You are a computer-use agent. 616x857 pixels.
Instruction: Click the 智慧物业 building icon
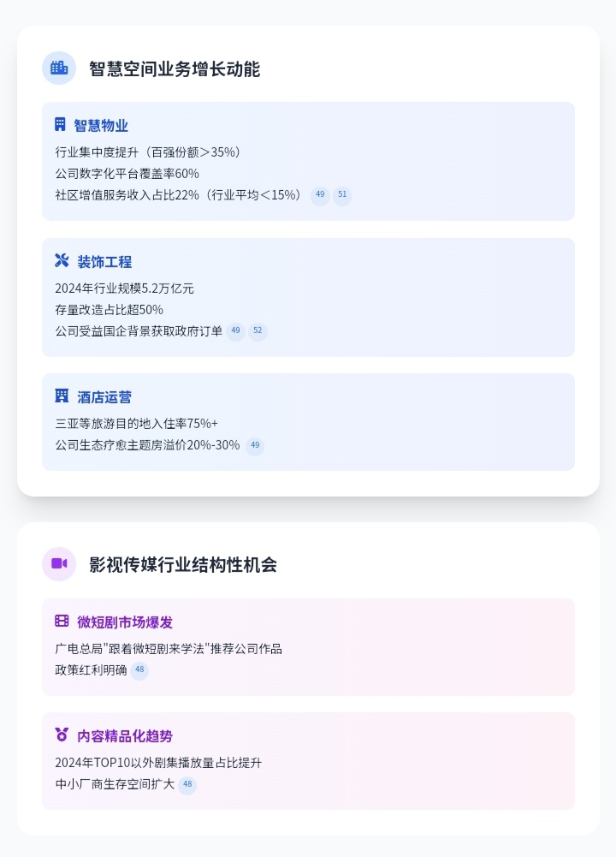tap(60, 125)
